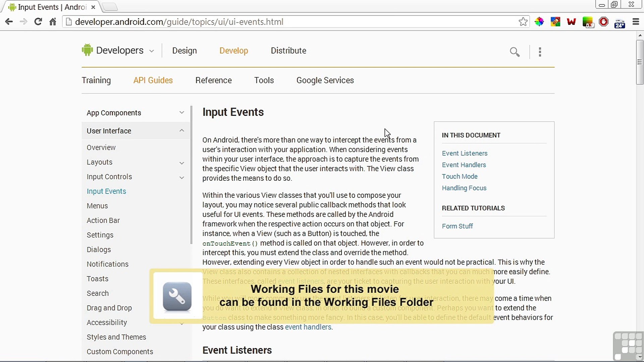
Task: Select Input Events in the sidebar
Action: [x=106, y=191]
